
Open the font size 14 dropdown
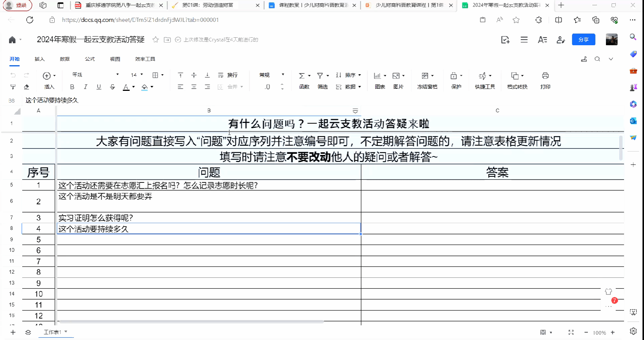(137, 75)
